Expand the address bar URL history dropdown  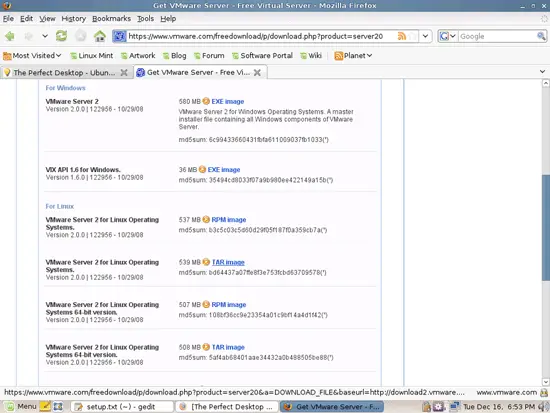(x=425, y=36)
